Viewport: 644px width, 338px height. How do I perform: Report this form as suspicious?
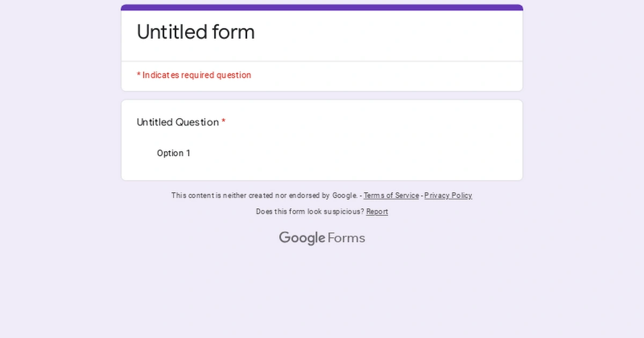377,212
